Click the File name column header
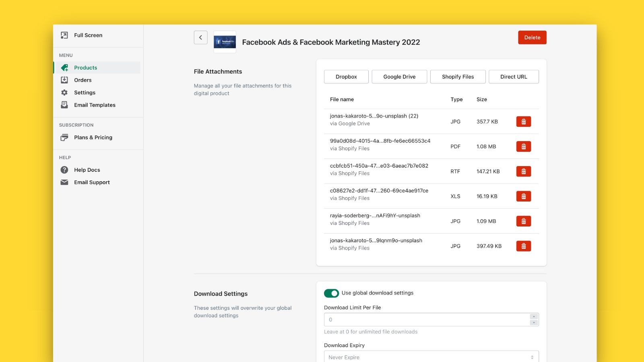 [x=342, y=99]
